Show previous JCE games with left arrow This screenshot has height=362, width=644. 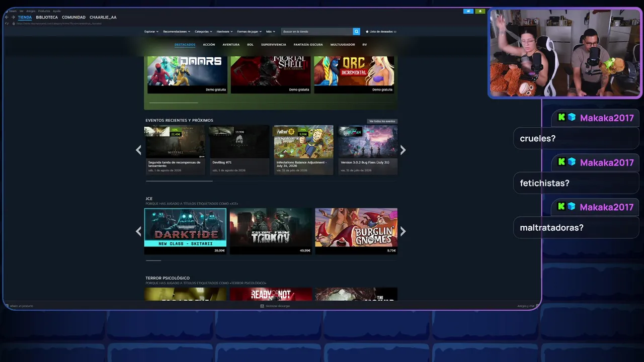coord(138,231)
